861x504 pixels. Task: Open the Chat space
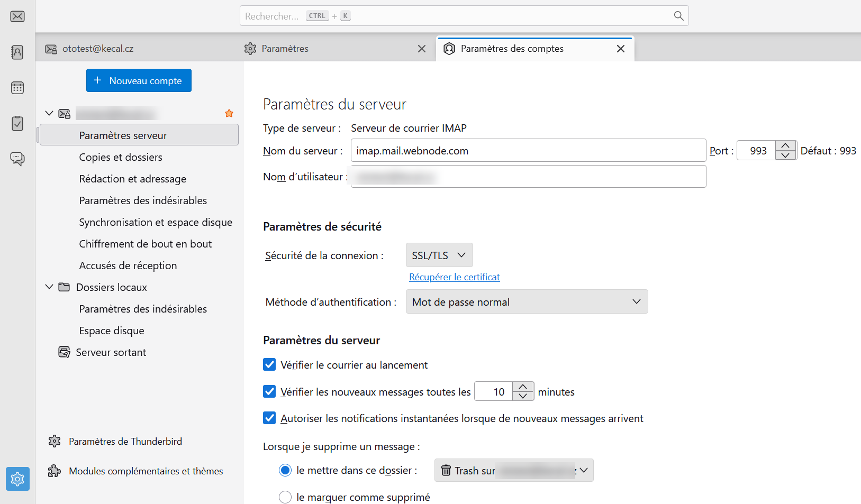[x=17, y=159]
